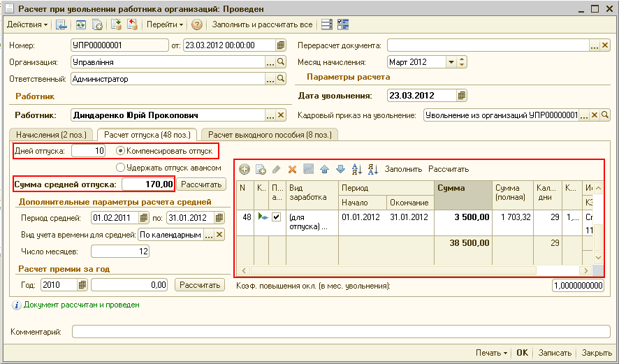The height and width of the screenshot is (364, 619).
Task: Open Печать dropdown at bottom
Action: [491, 353]
